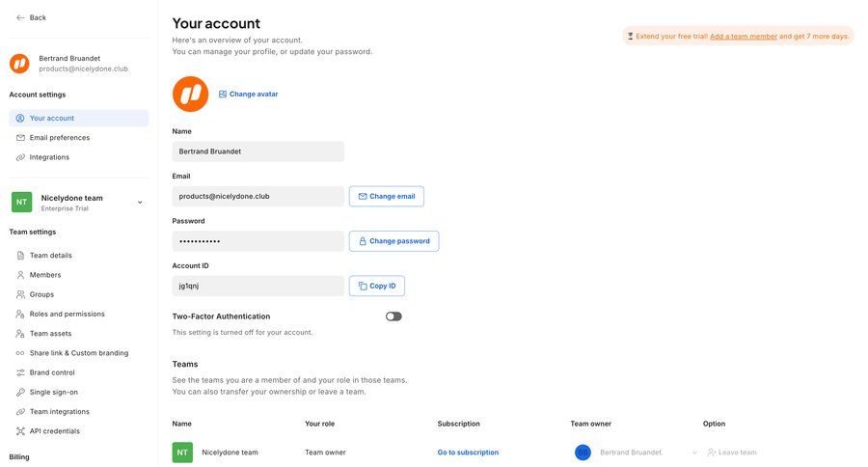
Task: Click the API credentials icon
Action: tap(20, 431)
